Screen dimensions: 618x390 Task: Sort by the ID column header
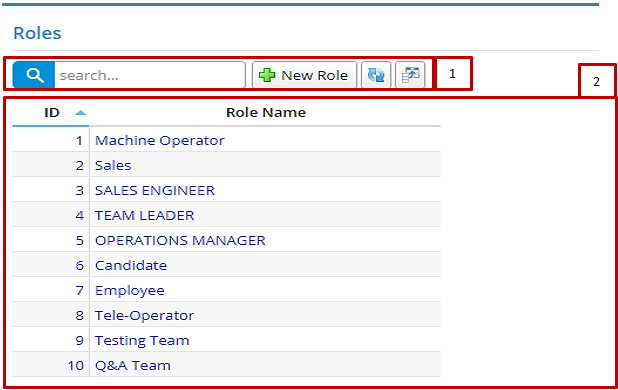[x=51, y=113]
